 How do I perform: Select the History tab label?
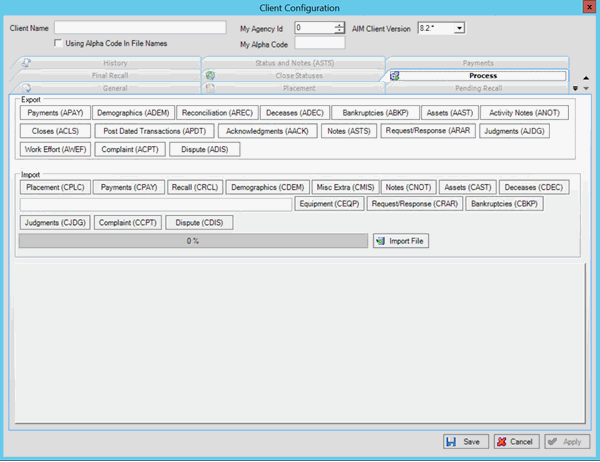click(x=115, y=63)
